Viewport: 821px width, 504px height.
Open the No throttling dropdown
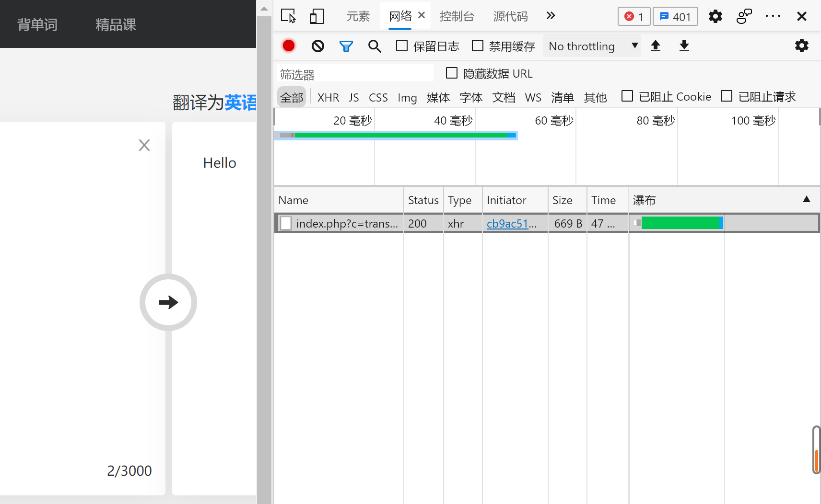[x=592, y=46]
